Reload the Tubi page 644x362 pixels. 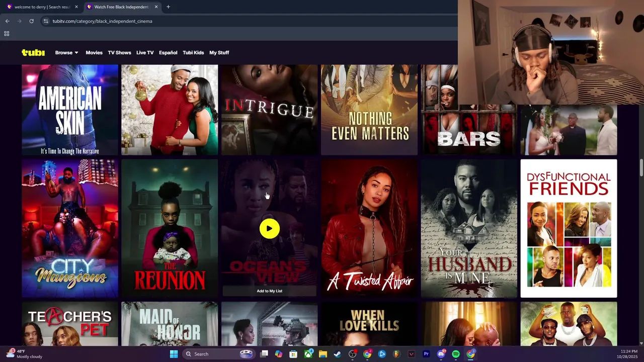tap(31, 21)
